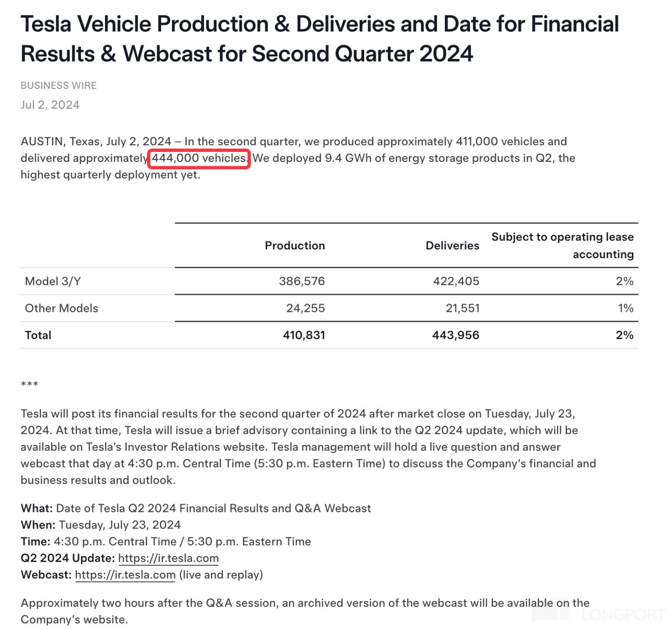Screen dimensions: 672x630
Task: Click the BUSINESS WIRE source label
Action: pyautogui.click(x=59, y=85)
